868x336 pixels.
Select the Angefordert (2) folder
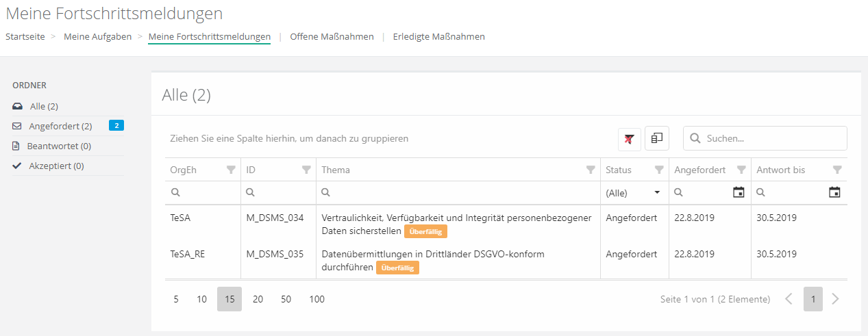point(60,127)
